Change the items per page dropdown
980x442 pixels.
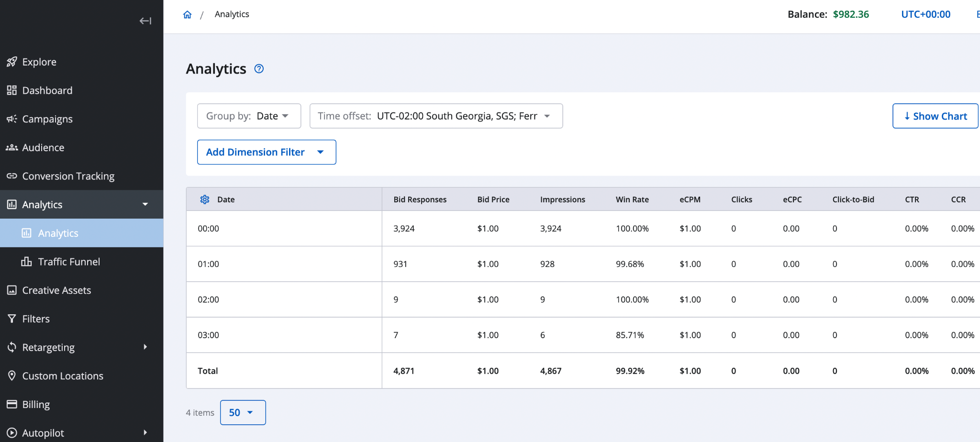[243, 412]
